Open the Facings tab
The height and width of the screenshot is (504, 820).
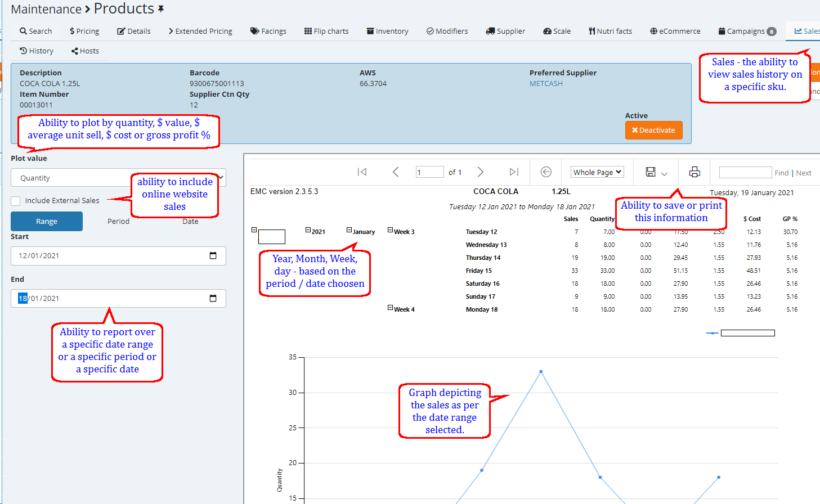(x=268, y=31)
